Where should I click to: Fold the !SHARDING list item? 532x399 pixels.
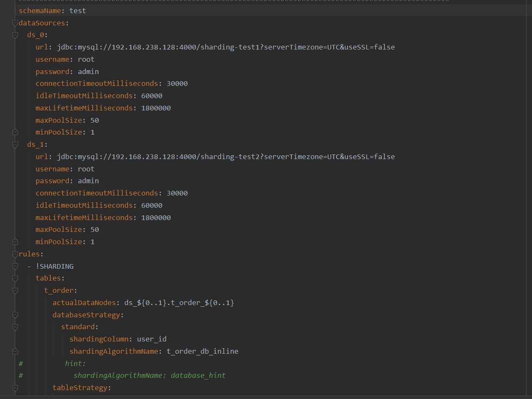coord(15,266)
